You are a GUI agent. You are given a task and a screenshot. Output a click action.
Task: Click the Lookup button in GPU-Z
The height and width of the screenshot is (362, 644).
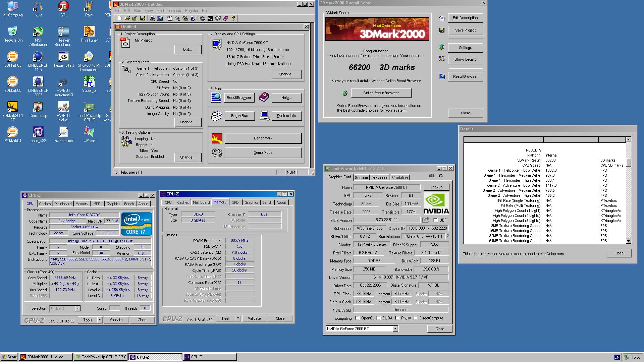(436, 187)
